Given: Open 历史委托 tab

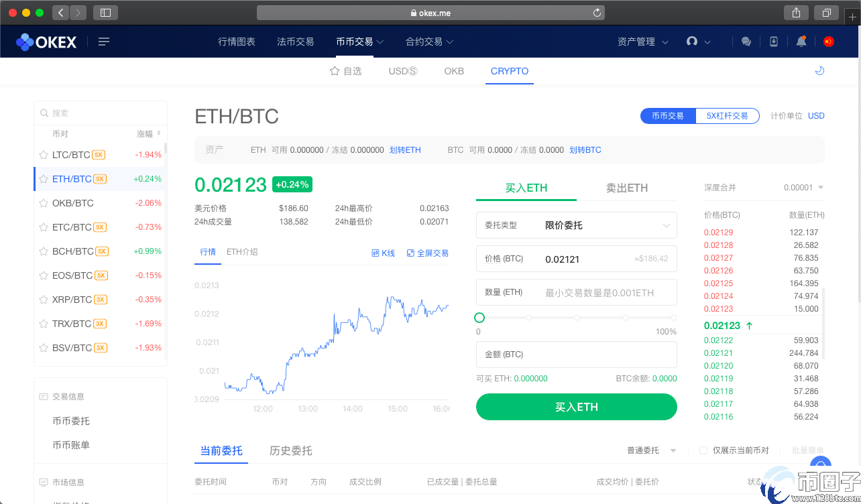Looking at the screenshot, I should pos(291,450).
